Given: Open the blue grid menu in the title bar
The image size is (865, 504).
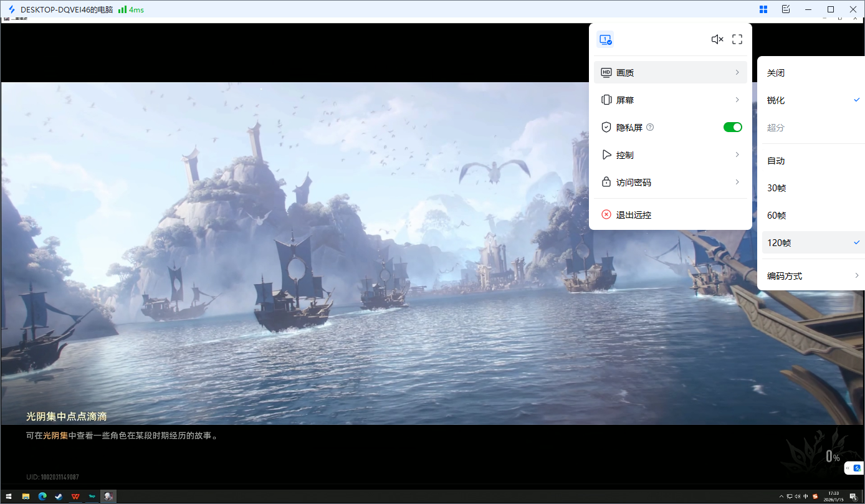Looking at the screenshot, I should [763, 9].
